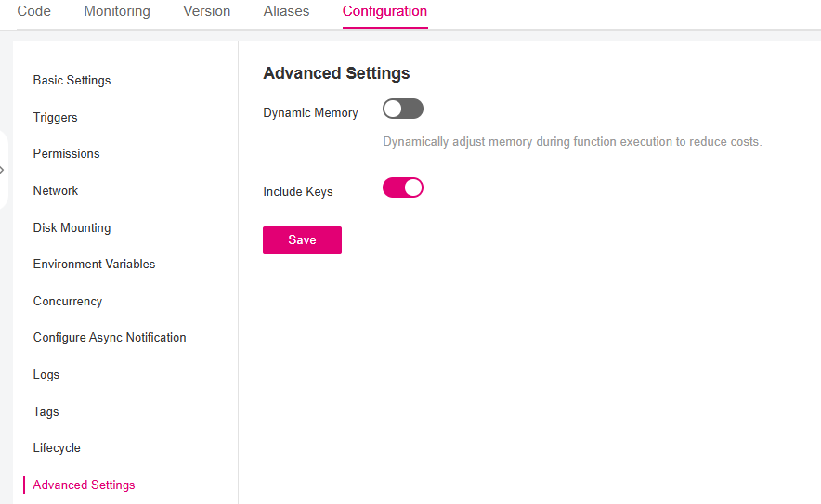Go to the Tags section
Image resolution: width=821 pixels, height=504 pixels.
click(x=46, y=412)
